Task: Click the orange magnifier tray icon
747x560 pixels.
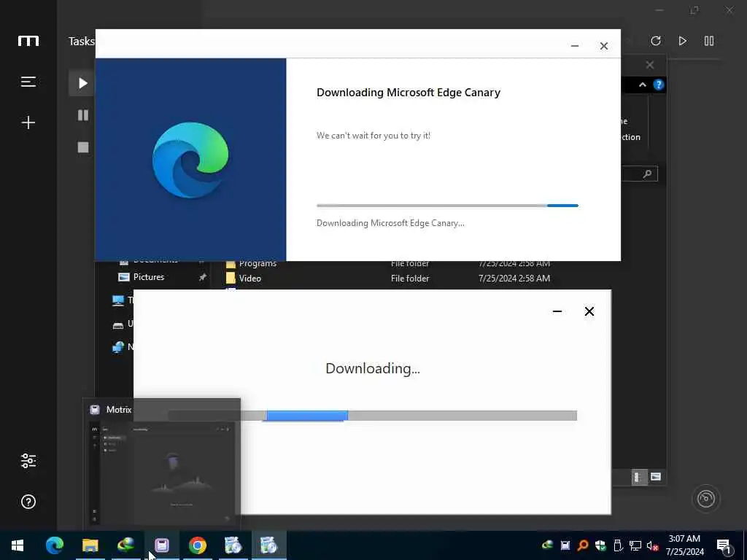Action: (583, 545)
